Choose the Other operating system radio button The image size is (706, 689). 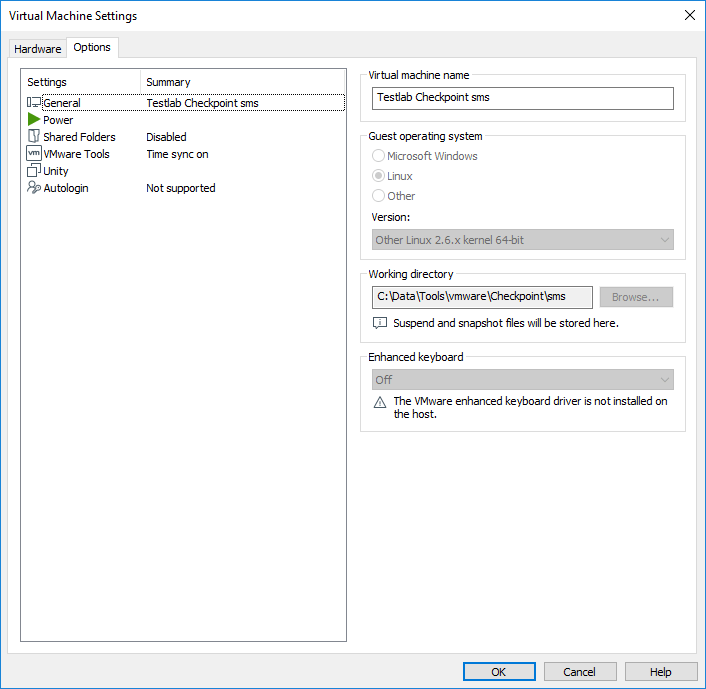click(x=378, y=196)
